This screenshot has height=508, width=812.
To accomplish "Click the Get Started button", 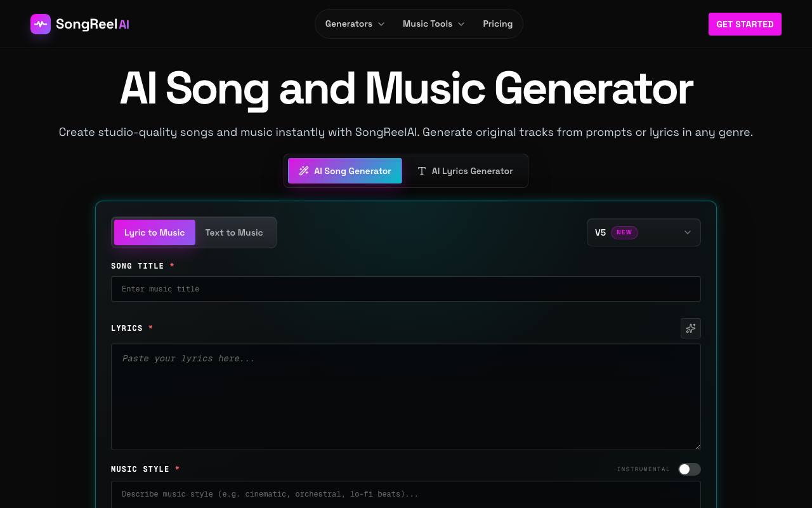I will coord(745,24).
